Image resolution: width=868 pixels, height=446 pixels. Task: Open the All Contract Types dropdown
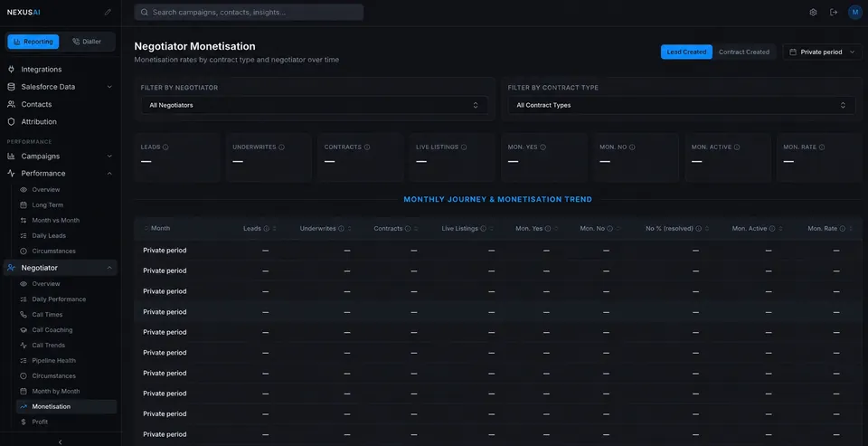(682, 105)
